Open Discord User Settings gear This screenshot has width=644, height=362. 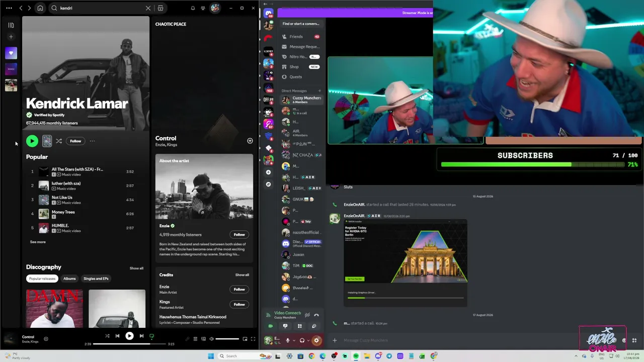click(316, 340)
